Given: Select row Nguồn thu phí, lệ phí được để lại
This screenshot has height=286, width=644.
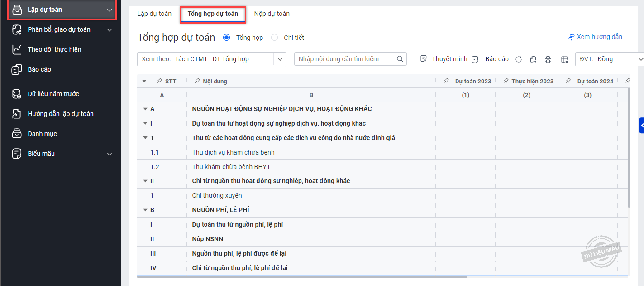Looking at the screenshot, I should 382,253.
